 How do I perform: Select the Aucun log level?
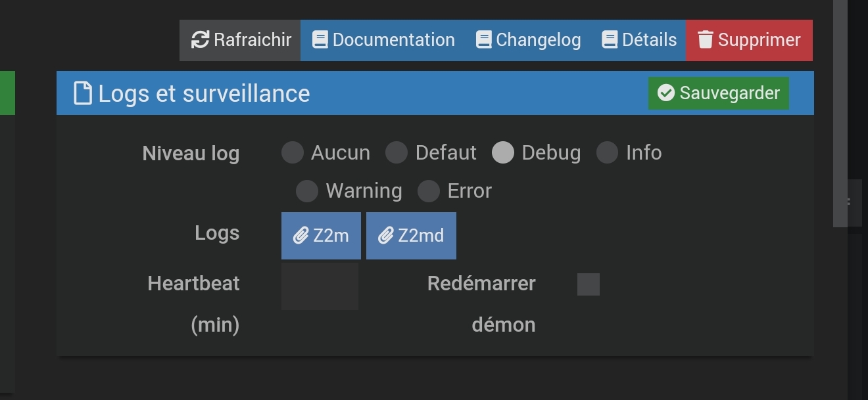click(293, 152)
